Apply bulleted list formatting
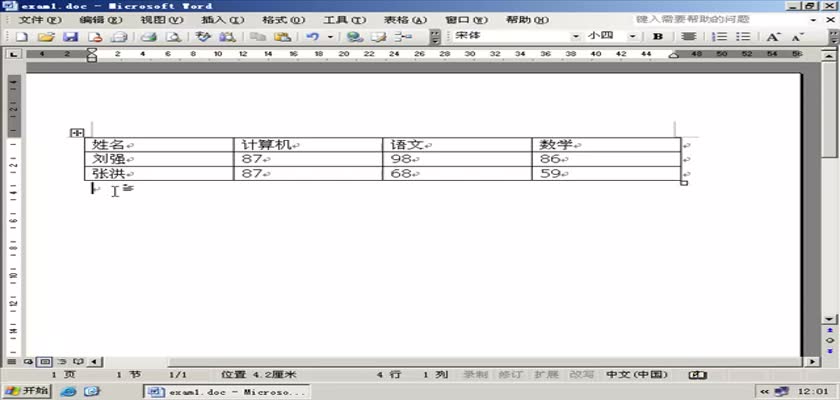The image size is (840, 400). click(x=743, y=36)
